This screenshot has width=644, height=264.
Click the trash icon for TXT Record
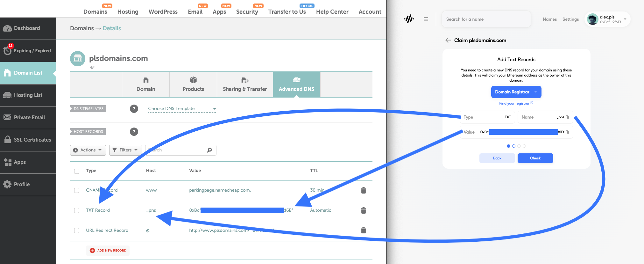click(x=363, y=210)
